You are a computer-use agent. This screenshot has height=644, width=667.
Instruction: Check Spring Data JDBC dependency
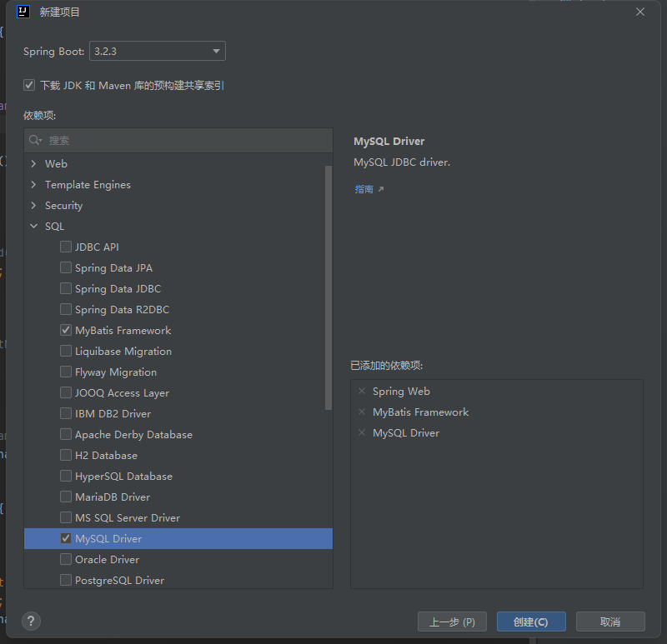click(66, 288)
